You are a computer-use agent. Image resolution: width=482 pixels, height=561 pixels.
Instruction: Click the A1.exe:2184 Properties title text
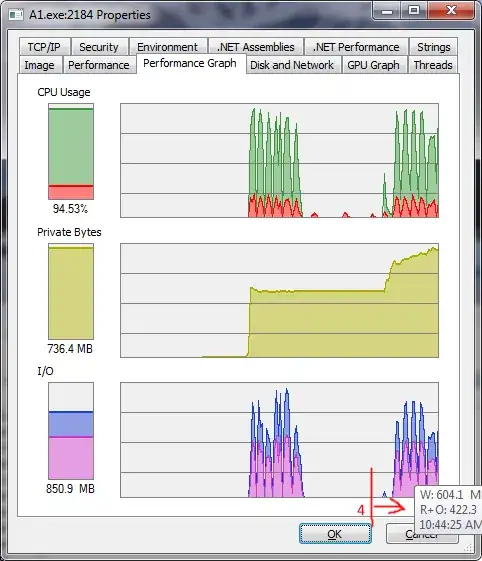(x=90, y=15)
